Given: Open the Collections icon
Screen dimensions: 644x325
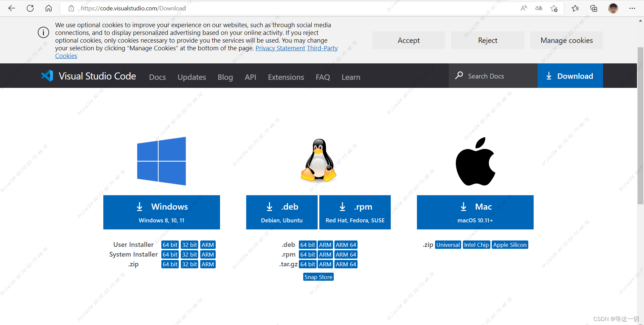Looking at the screenshot, I should (594, 8).
